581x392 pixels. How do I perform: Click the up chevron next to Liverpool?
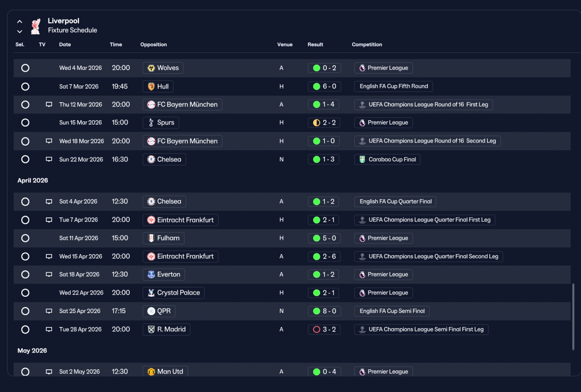20,21
